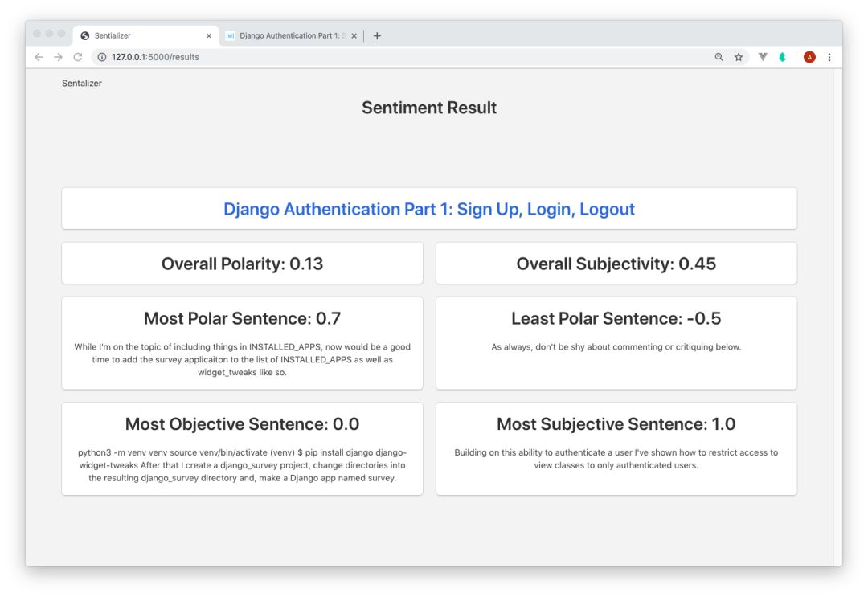This screenshot has height=597, width=868.
Task: Click the green extension icon
Action: (x=782, y=57)
